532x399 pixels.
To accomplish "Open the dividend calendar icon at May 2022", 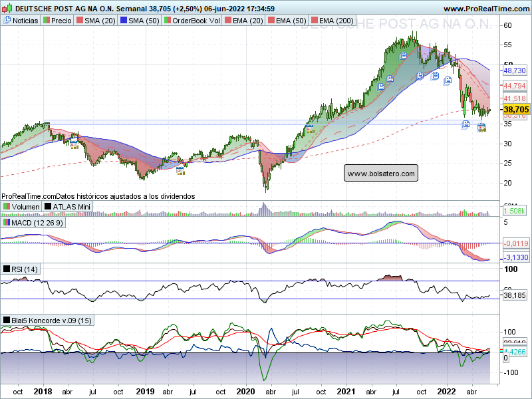I will 481,128.
